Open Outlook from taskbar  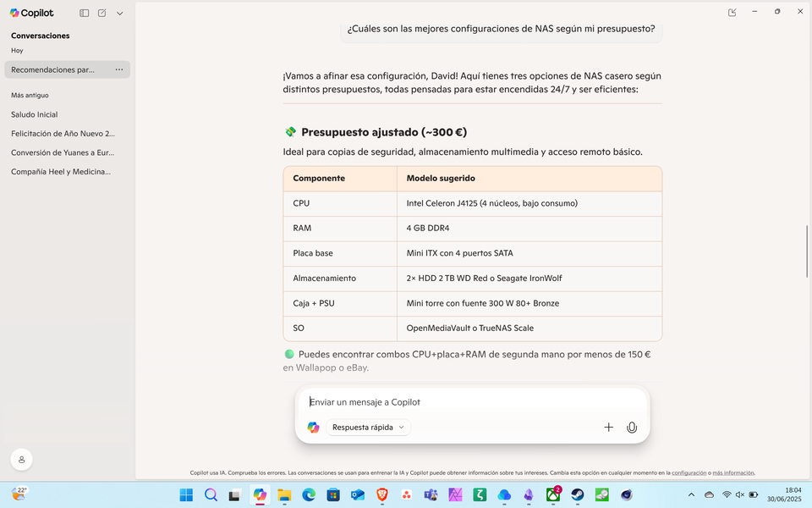[358, 495]
